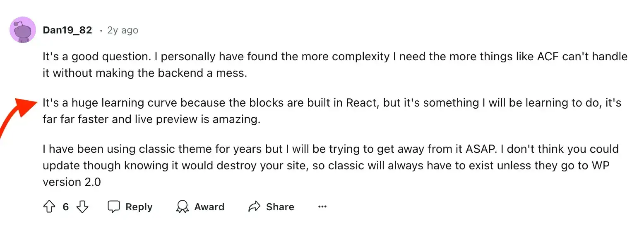Click the vote count number 6

coord(66,207)
